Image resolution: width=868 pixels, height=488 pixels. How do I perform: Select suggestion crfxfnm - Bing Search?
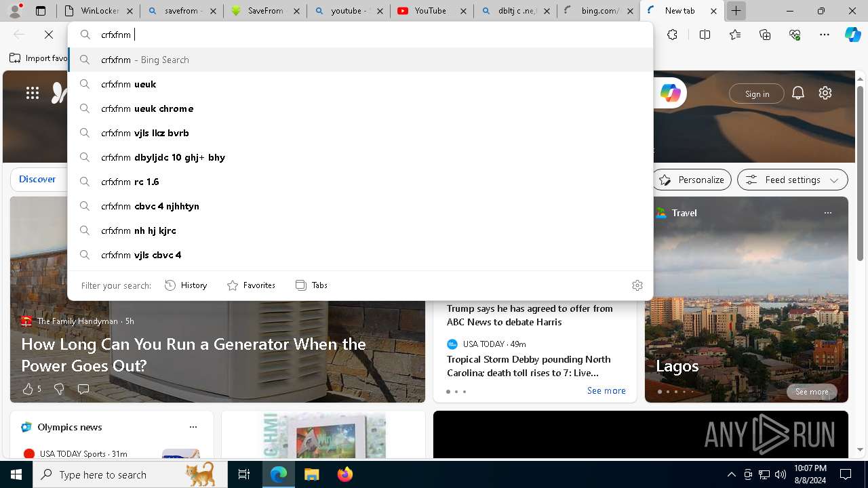pos(360,60)
